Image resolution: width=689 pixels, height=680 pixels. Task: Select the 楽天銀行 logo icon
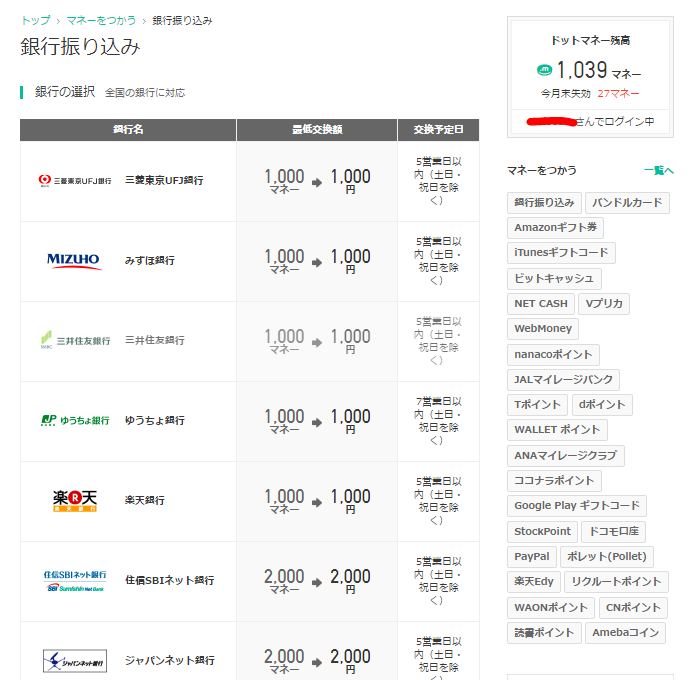tap(75, 500)
